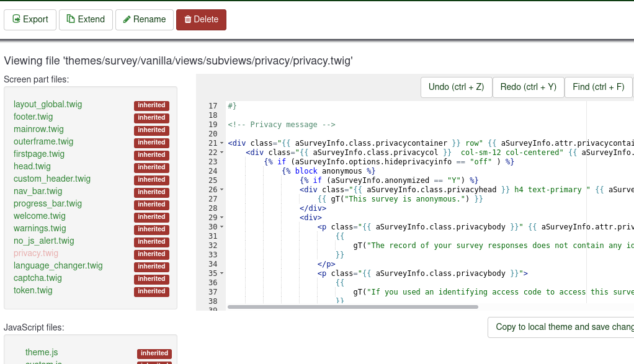Click the closing </p> tag on line 34
634x364 pixels.
(326, 264)
